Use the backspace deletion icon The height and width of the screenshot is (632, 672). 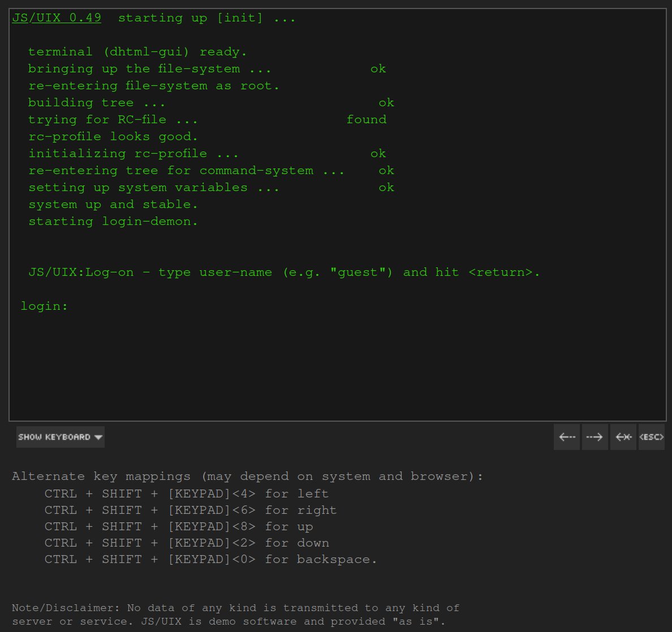pos(623,436)
